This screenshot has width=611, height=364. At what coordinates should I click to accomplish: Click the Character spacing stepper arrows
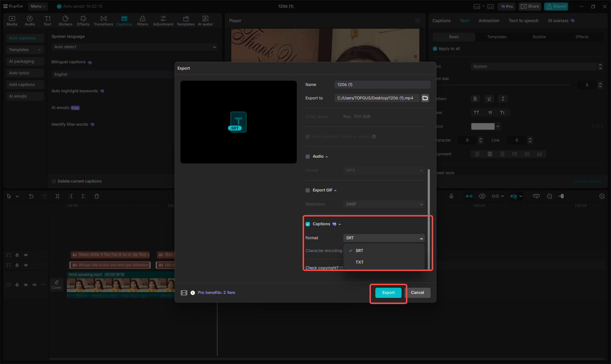point(481,140)
